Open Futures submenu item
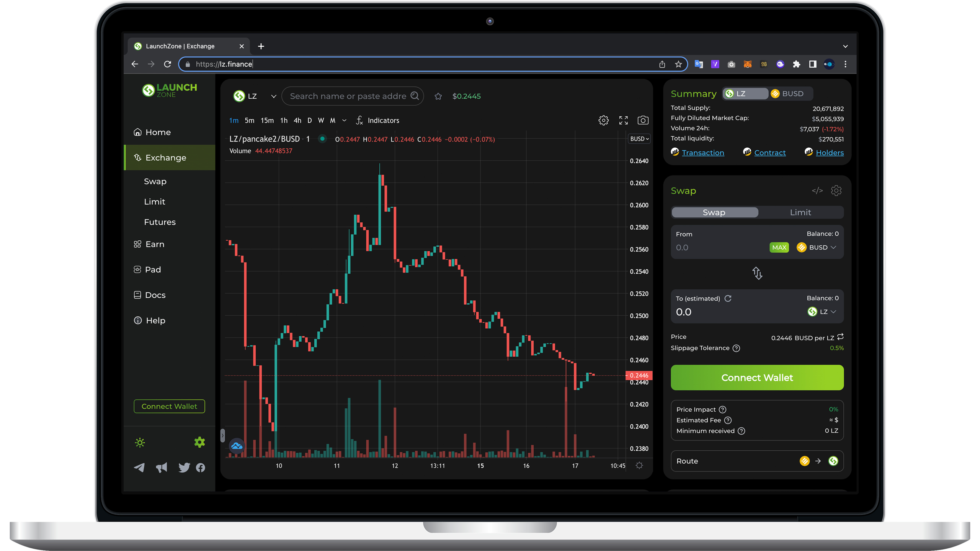 point(160,222)
